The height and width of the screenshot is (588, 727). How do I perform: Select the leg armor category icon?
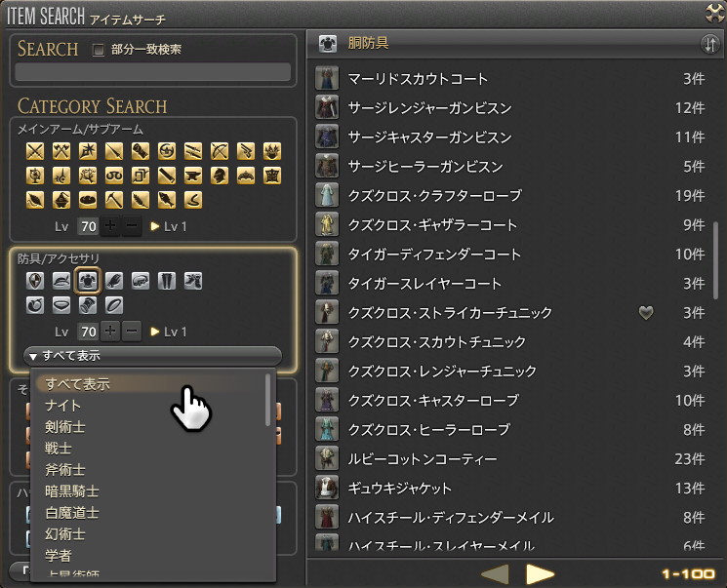coord(167,281)
